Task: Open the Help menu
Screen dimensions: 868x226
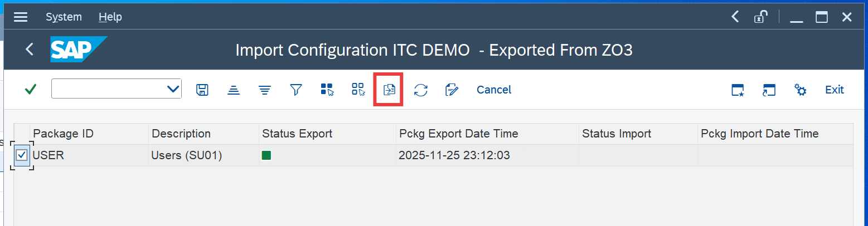Action: [110, 17]
